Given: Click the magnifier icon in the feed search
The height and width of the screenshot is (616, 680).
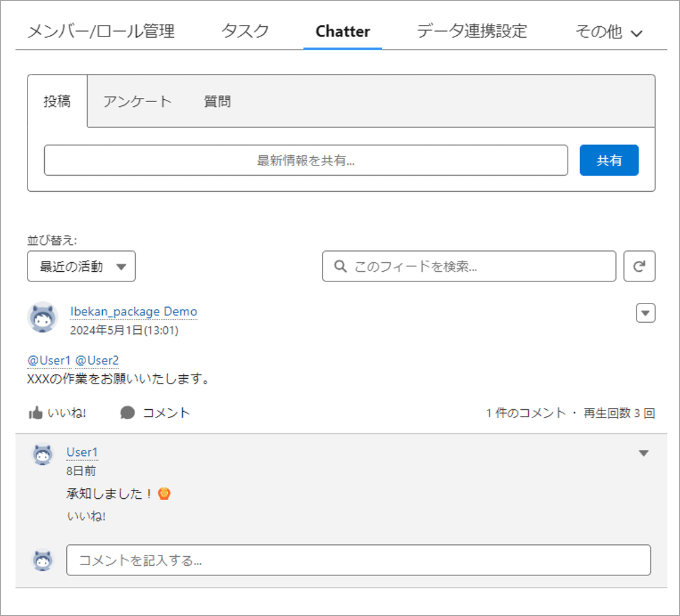Looking at the screenshot, I should point(340,266).
